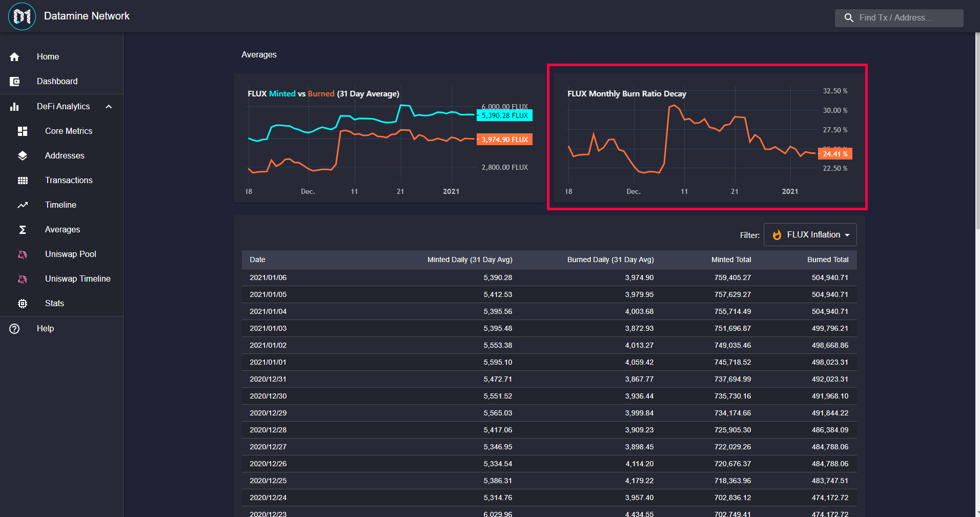Select the 2021/01/03 date cell
980x517 pixels.
(268, 329)
